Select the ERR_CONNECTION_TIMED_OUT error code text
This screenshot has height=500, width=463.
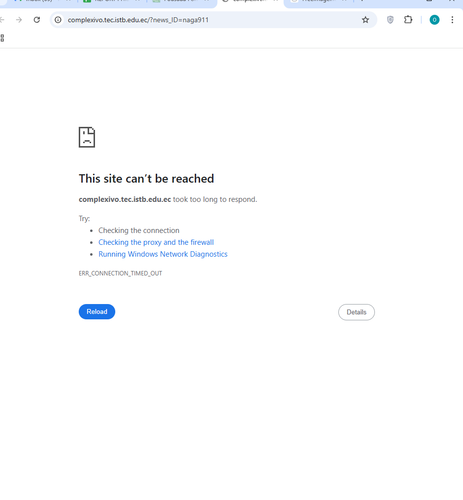coord(120,273)
